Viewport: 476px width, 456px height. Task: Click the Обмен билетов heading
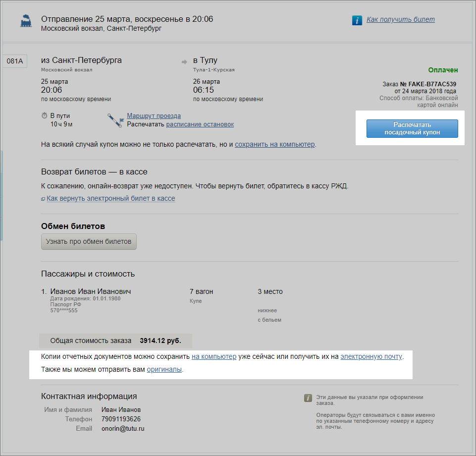pyautogui.click(x=73, y=227)
